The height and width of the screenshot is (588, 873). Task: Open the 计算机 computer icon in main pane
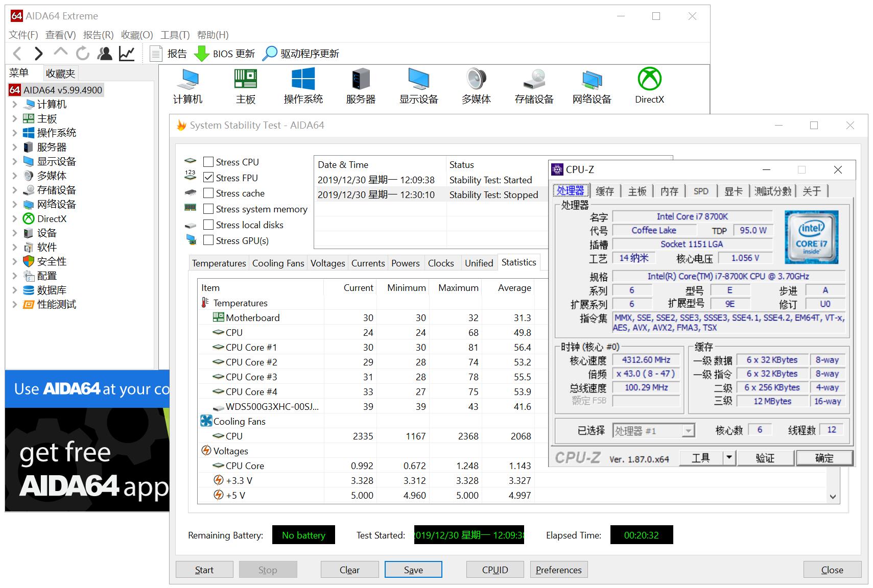pyautogui.click(x=187, y=80)
